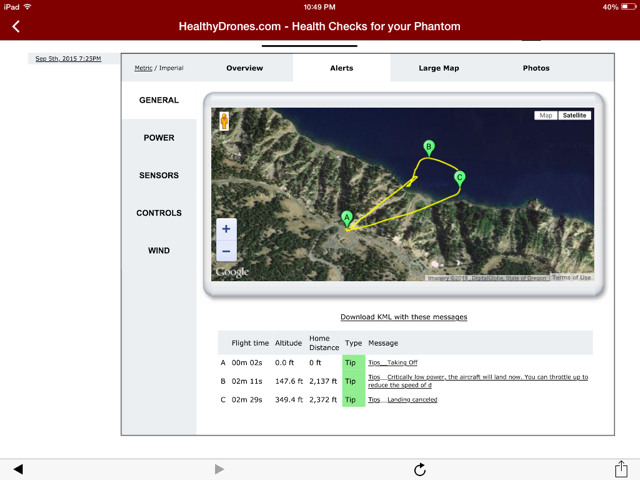Tap the back chevron in the red header
640x480 pixels.
16,27
